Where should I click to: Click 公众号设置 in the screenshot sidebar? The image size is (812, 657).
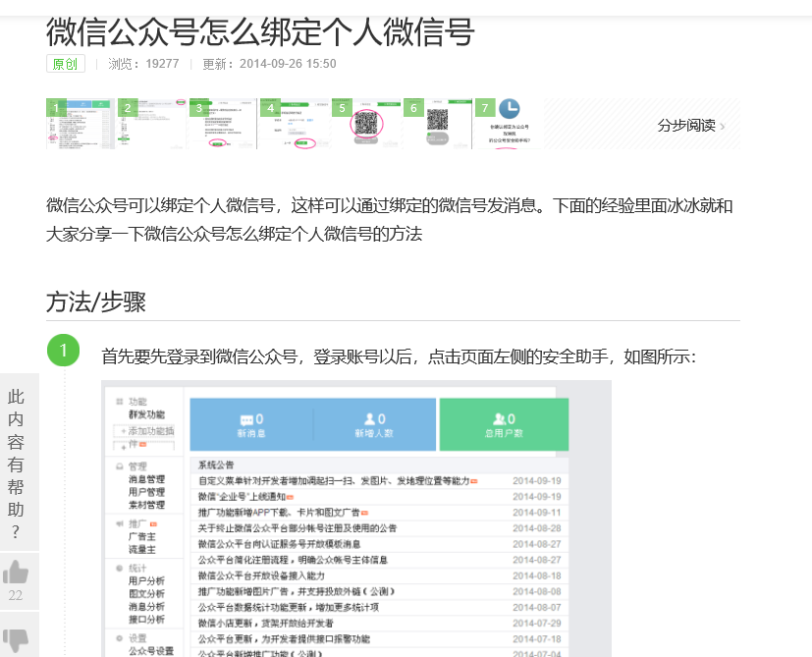point(151,651)
